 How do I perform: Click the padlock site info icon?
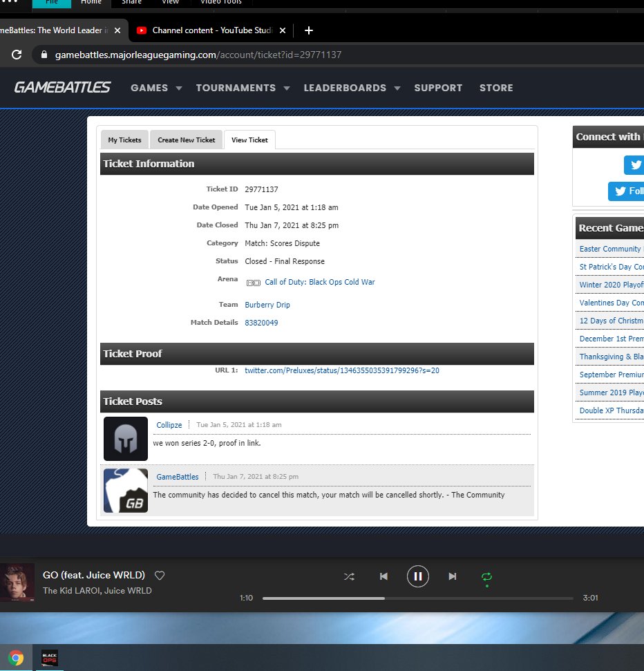point(44,55)
